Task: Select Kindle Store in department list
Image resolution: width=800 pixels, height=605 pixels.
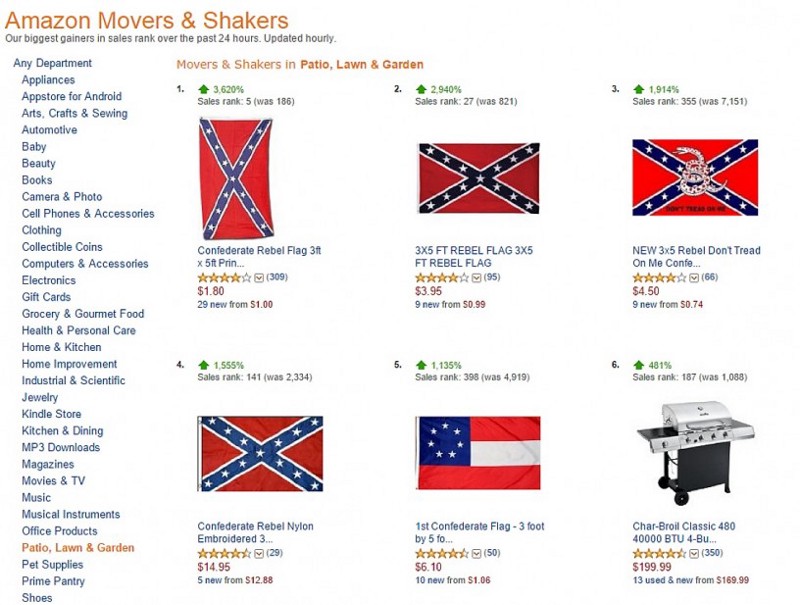Action: pos(51,414)
